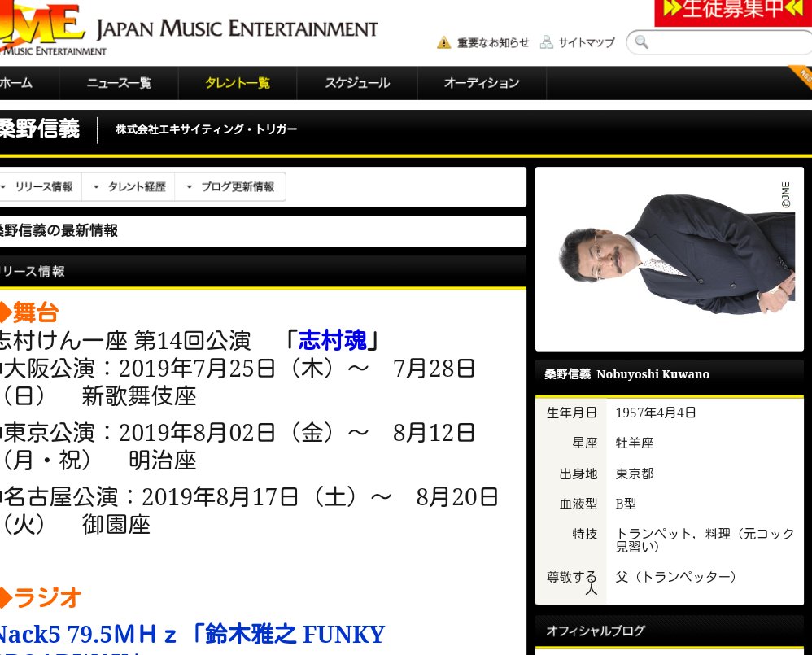The height and width of the screenshot is (655, 812).
Task: Open ニュース一覧 menu item
Action: (x=119, y=83)
